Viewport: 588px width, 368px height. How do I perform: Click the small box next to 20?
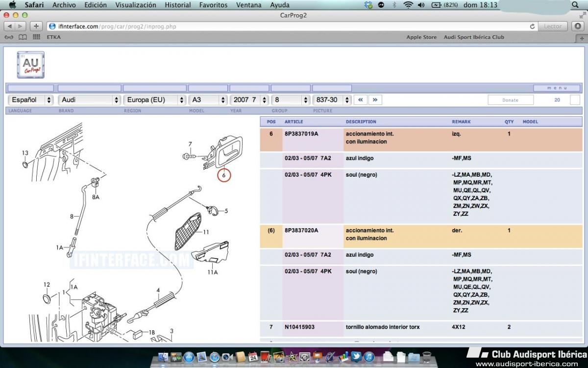pos(575,100)
